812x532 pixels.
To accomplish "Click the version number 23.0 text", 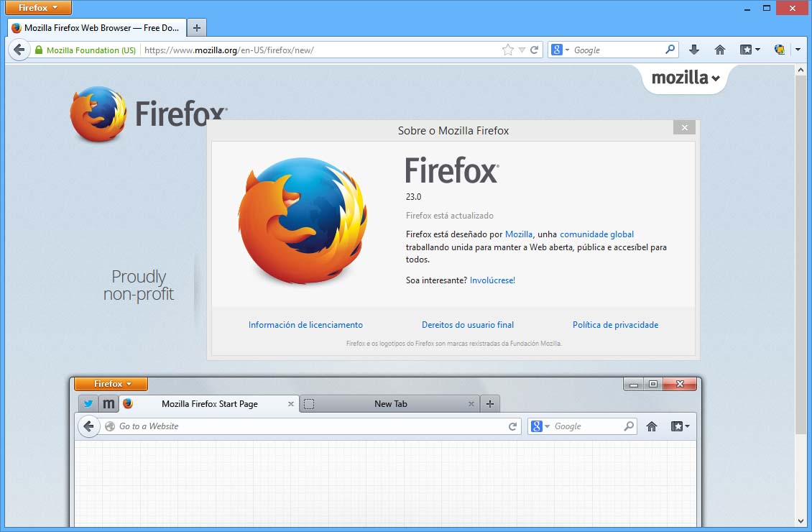I will [413, 197].
